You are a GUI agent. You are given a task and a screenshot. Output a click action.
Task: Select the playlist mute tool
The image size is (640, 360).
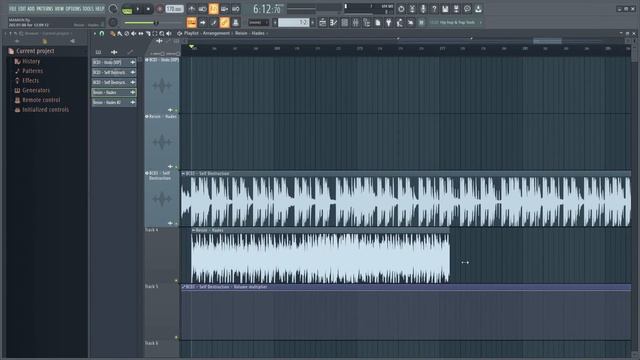click(x=133, y=33)
